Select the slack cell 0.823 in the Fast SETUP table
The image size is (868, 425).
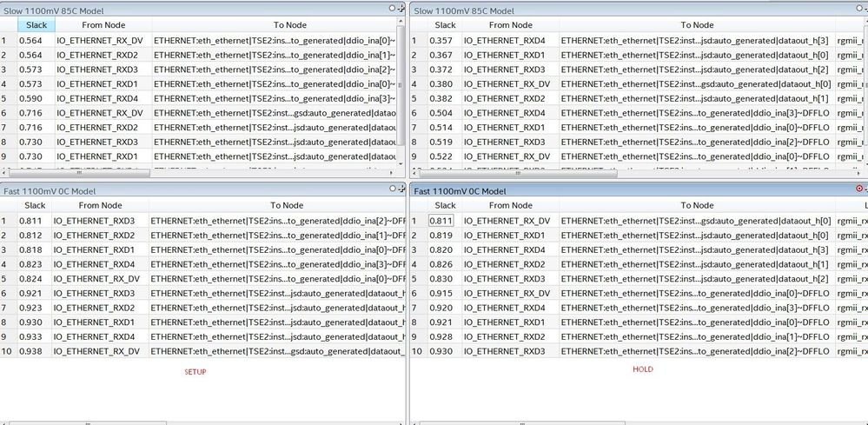point(35,264)
